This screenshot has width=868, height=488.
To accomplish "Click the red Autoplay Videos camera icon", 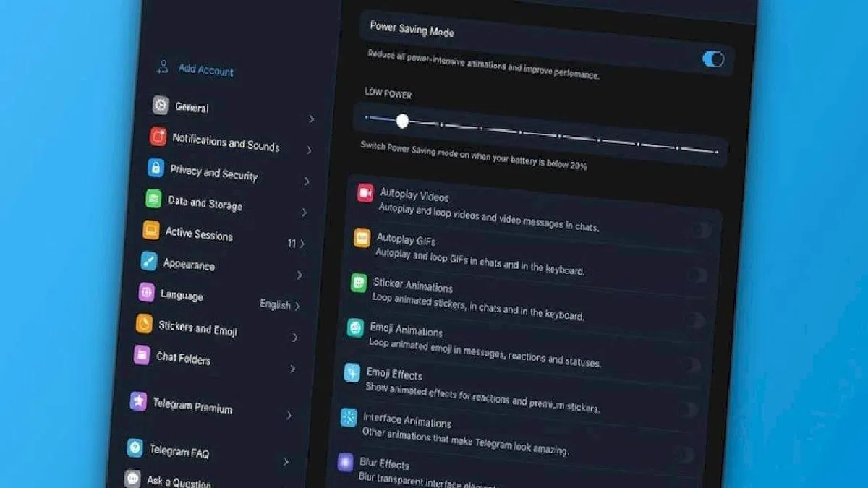I will tap(365, 193).
